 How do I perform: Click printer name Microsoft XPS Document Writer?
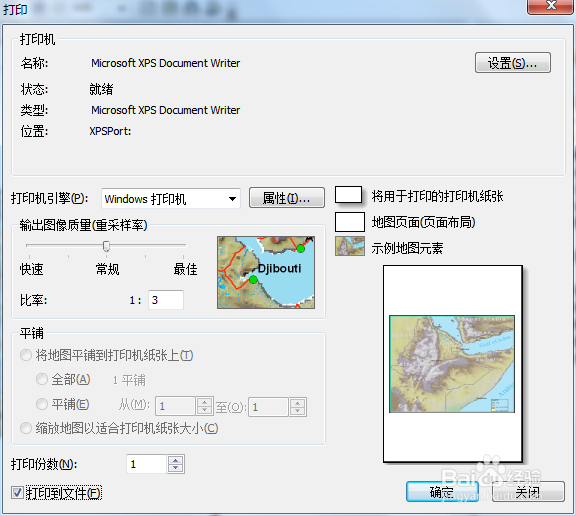pyautogui.click(x=165, y=63)
